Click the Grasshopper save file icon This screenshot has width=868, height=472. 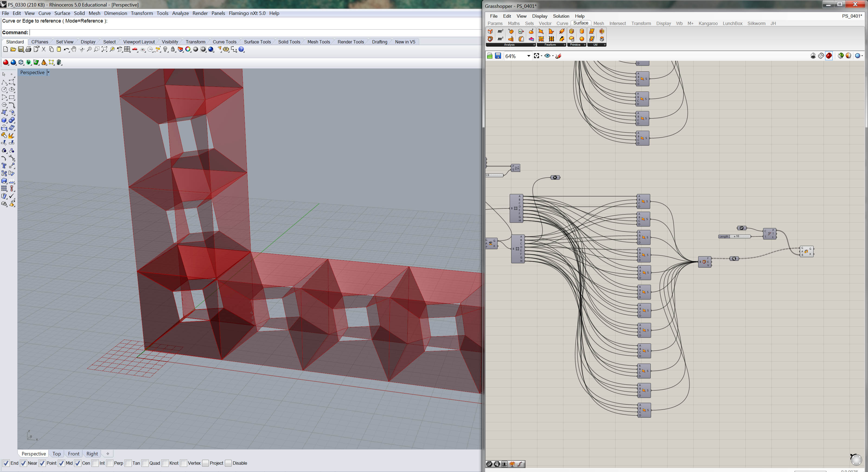click(498, 56)
